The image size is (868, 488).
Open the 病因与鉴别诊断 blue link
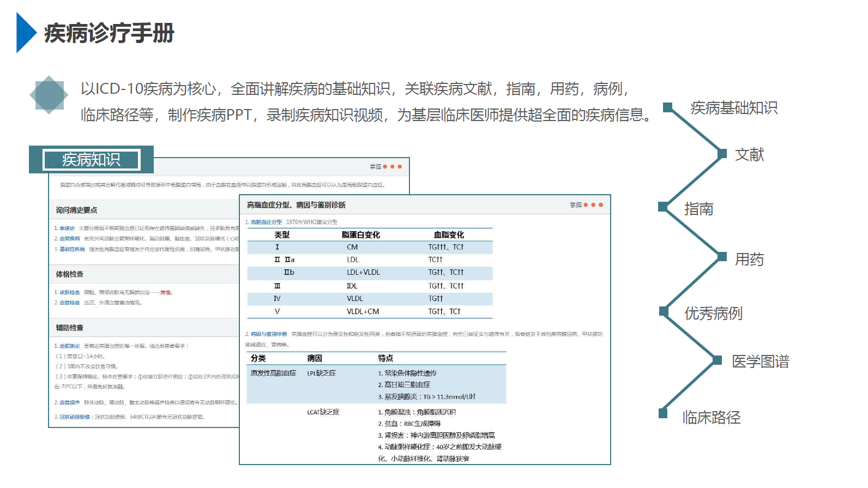click(x=269, y=334)
